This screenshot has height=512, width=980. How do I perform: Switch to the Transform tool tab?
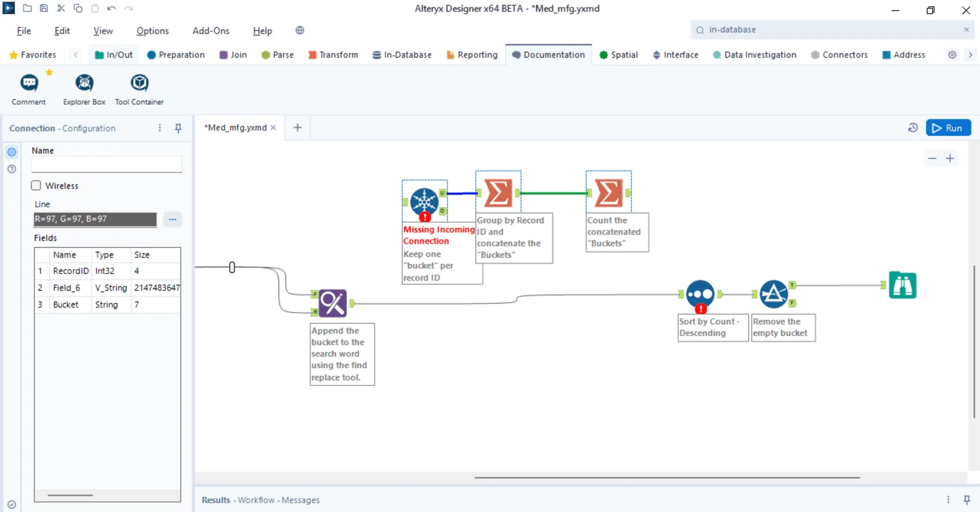pos(333,55)
